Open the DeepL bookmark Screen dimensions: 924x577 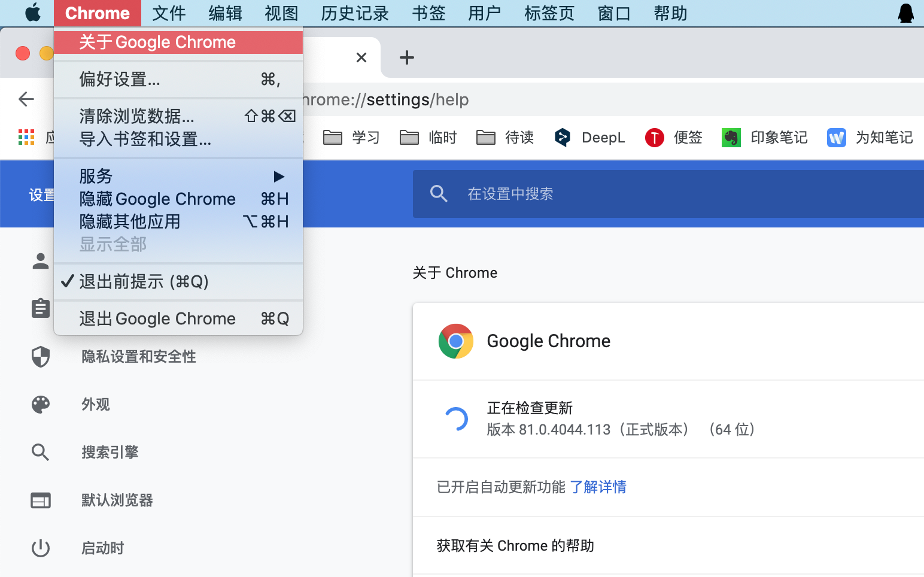(x=589, y=138)
